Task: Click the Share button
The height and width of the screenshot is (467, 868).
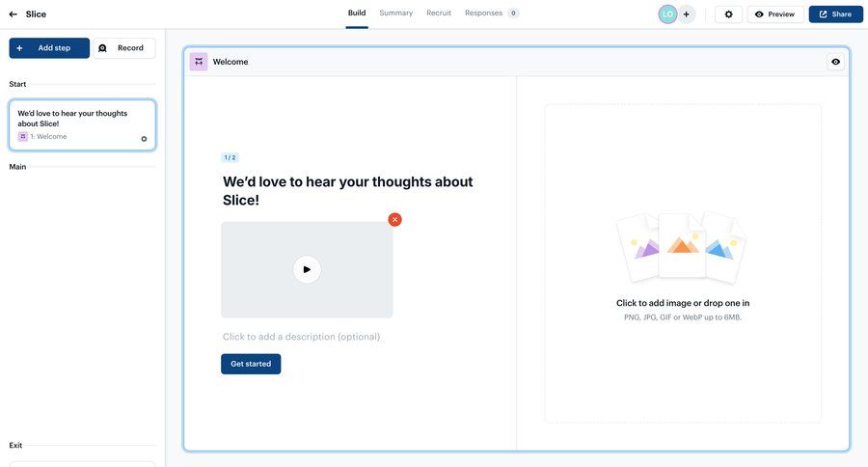Action: 835,14
